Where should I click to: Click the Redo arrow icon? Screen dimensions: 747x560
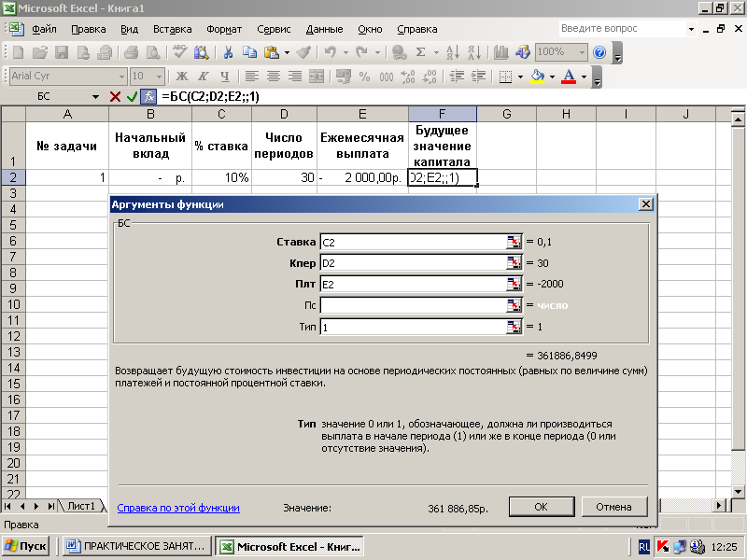[x=362, y=52]
